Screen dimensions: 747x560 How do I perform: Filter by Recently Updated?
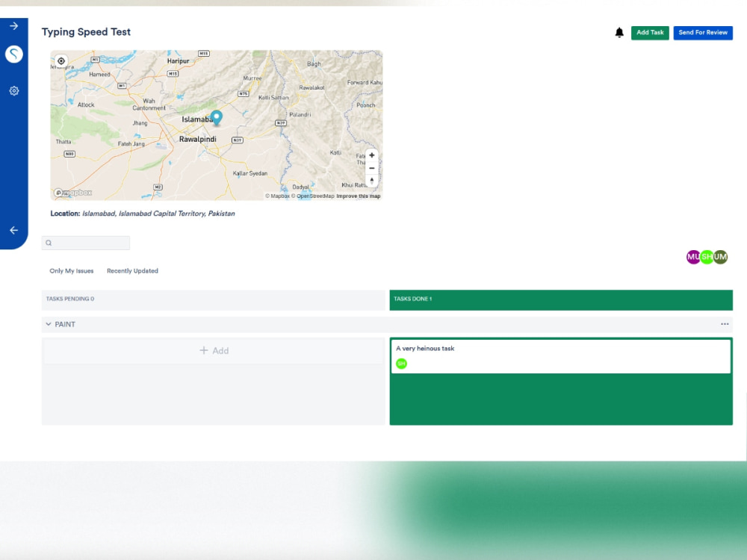pyautogui.click(x=132, y=271)
